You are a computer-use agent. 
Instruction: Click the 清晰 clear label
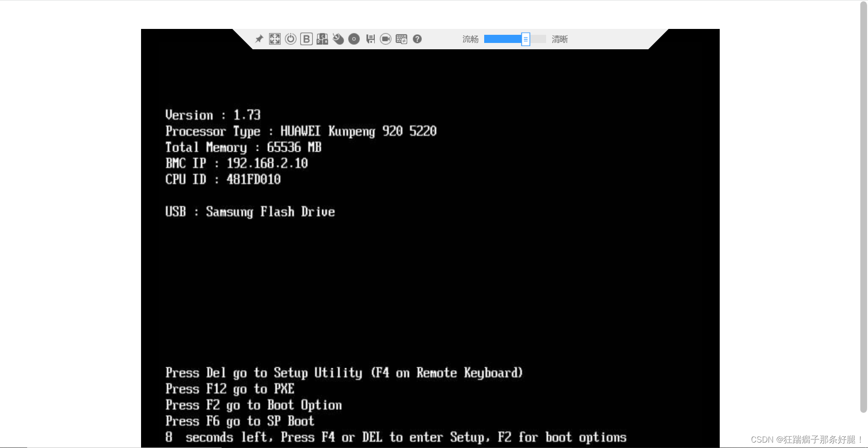(x=560, y=39)
